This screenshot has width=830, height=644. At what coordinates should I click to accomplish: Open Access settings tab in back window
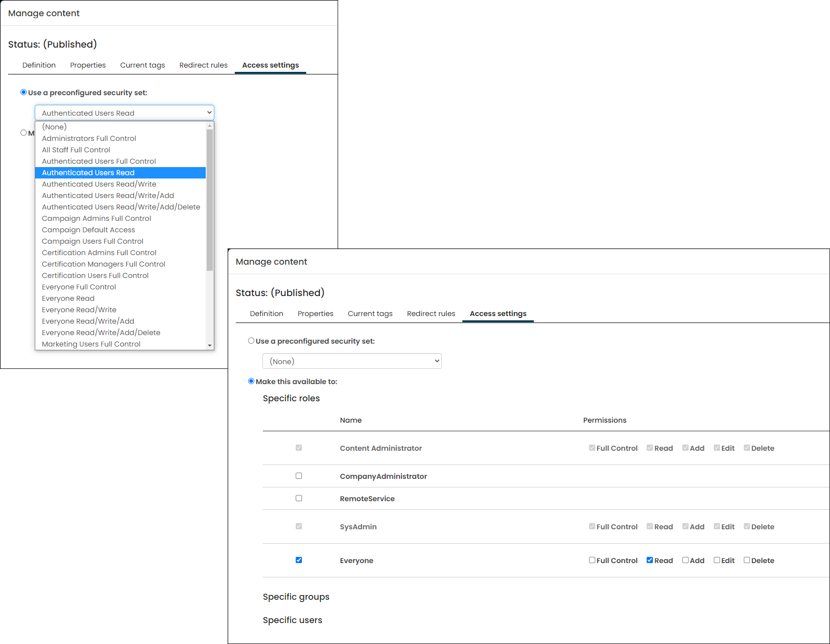tap(270, 65)
